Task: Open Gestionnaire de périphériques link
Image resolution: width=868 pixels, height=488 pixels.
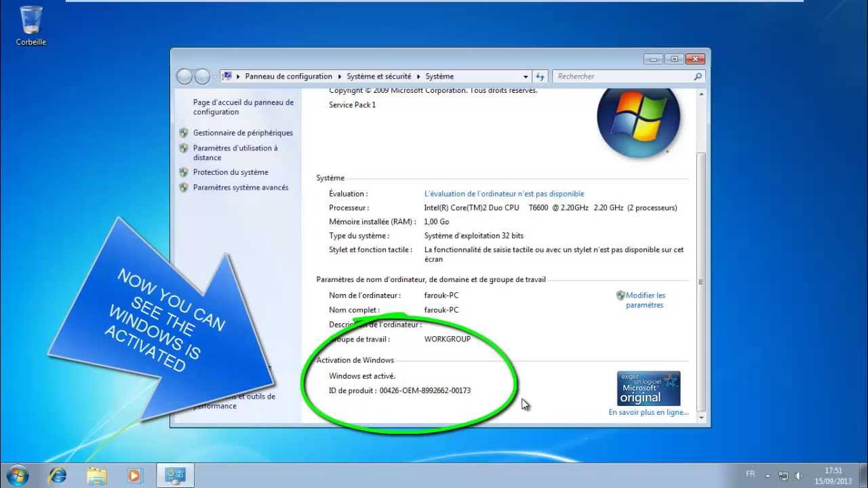Action: coord(243,133)
